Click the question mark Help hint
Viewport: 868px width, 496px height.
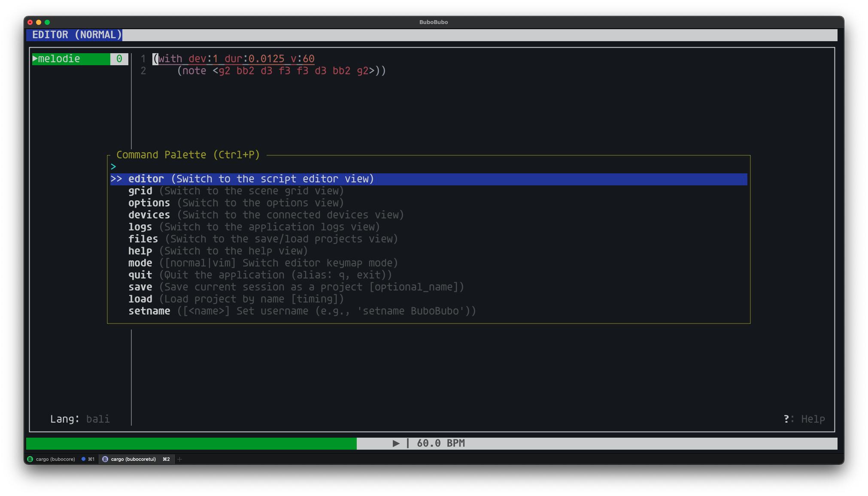point(804,419)
